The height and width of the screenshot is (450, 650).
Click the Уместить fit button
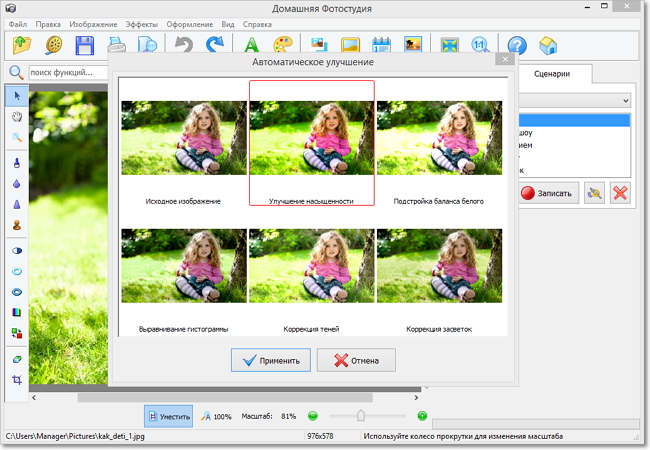tap(169, 416)
